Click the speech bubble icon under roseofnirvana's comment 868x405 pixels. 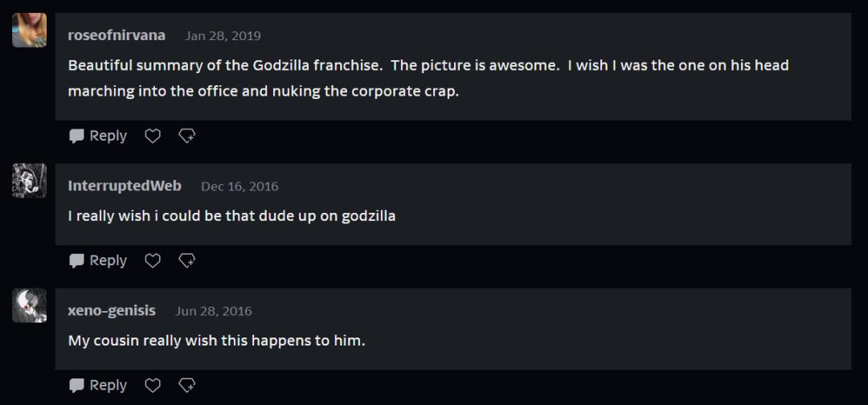point(77,137)
